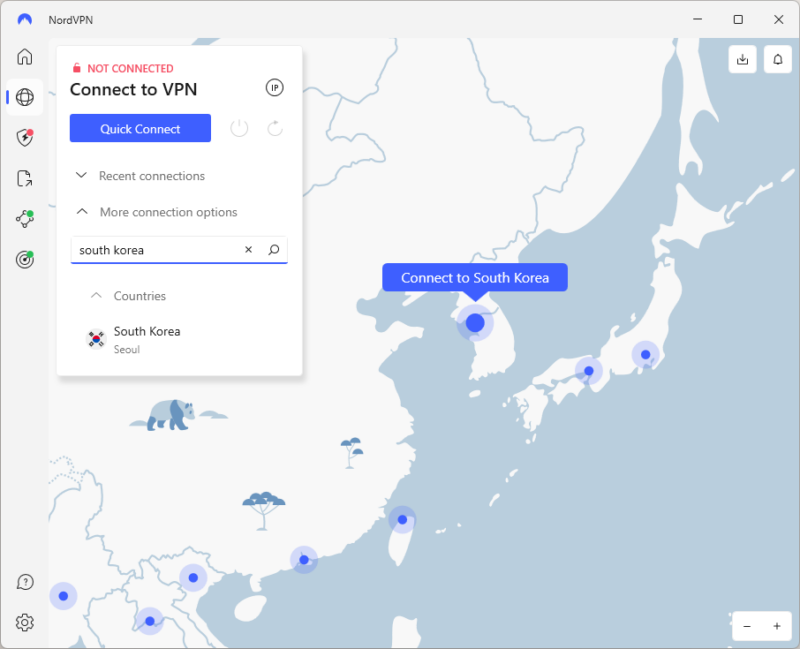Viewport: 800px width, 649px height.
Task: Collapse More connection options section
Action: pos(156,212)
